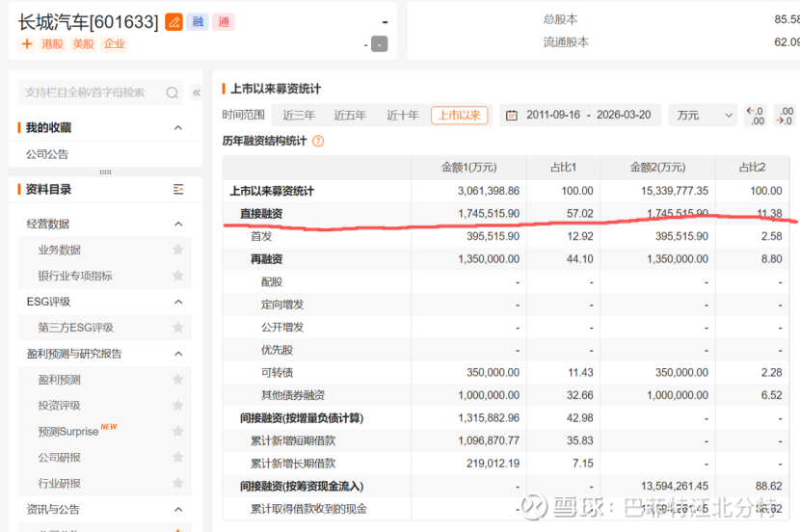The width and height of the screenshot is (800, 532).
Task: Collapse the ESG评级 group
Action: pyautogui.click(x=178, y=302)
